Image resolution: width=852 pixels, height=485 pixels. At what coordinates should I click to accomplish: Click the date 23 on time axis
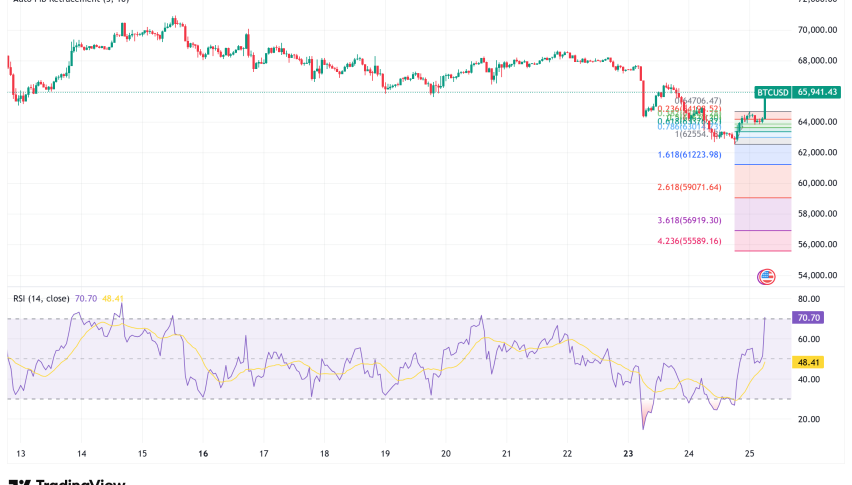click(x=627, y=453)
